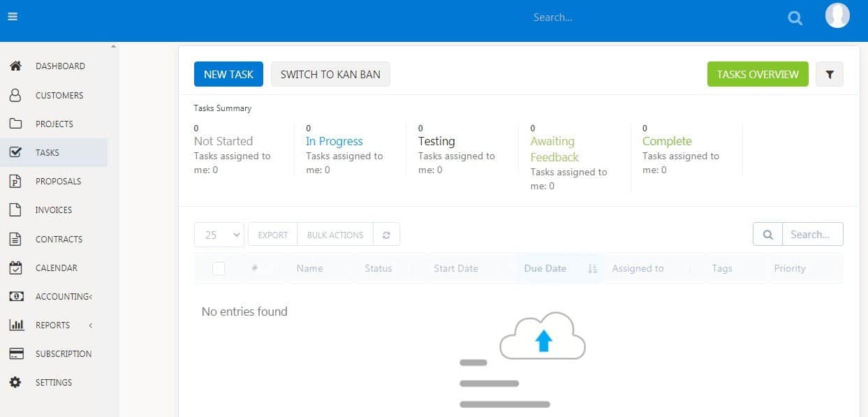The height and width of the screenshot is (417, 868).
Task: Expand the Accounting sidebar menu
Action: (63, 297)
